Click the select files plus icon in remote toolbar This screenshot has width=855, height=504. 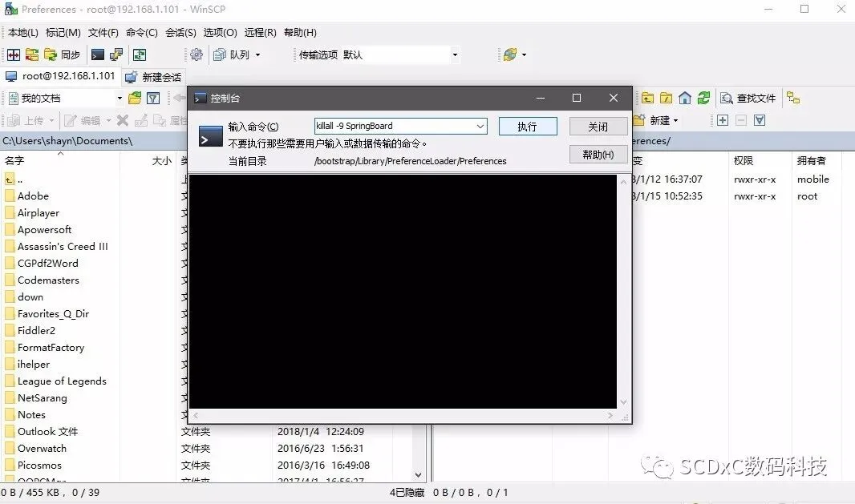[x=723, y=120]
